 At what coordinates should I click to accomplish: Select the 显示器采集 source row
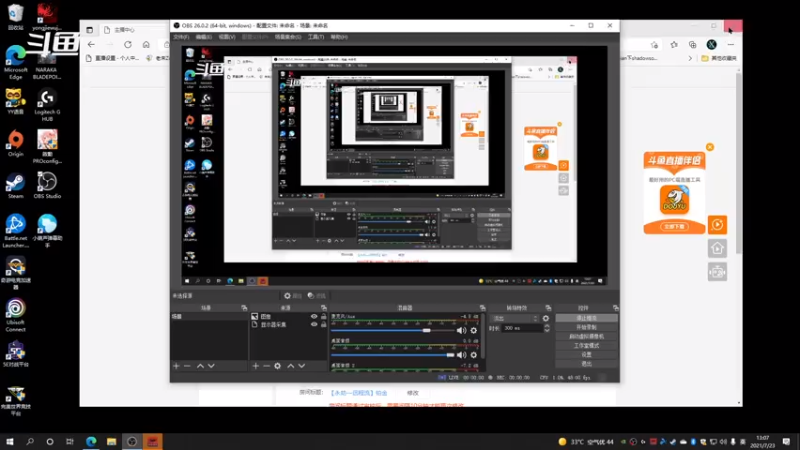(x=289, y=324)
